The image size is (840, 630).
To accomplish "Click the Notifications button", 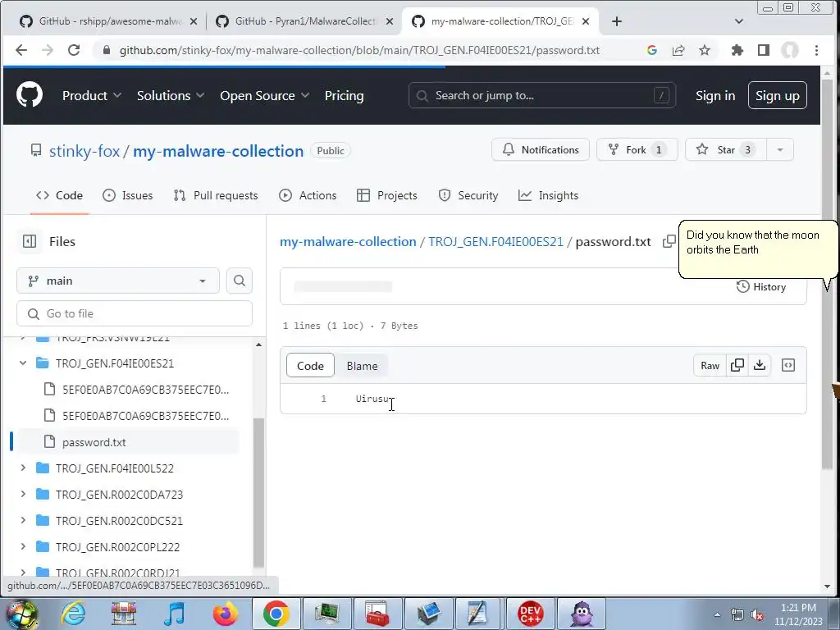I will (541, 150).
